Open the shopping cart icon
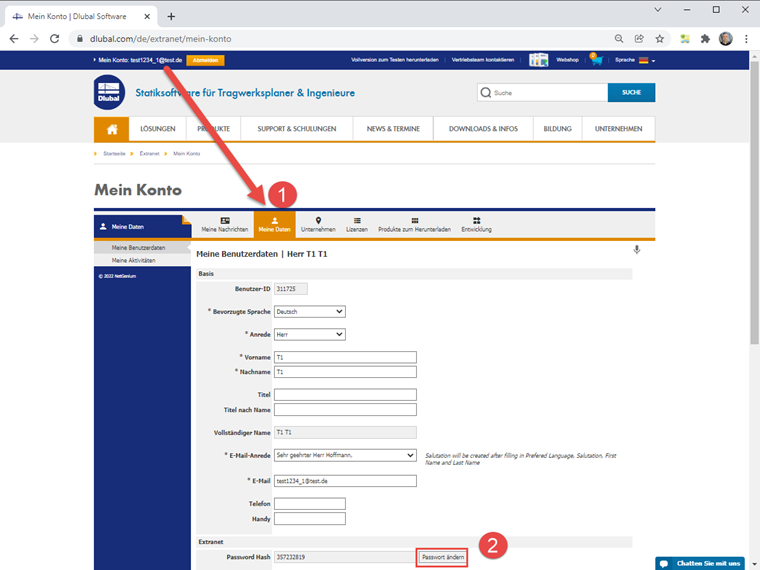The image size is (760, 570). pyautogui.click(x=596, y=60)
